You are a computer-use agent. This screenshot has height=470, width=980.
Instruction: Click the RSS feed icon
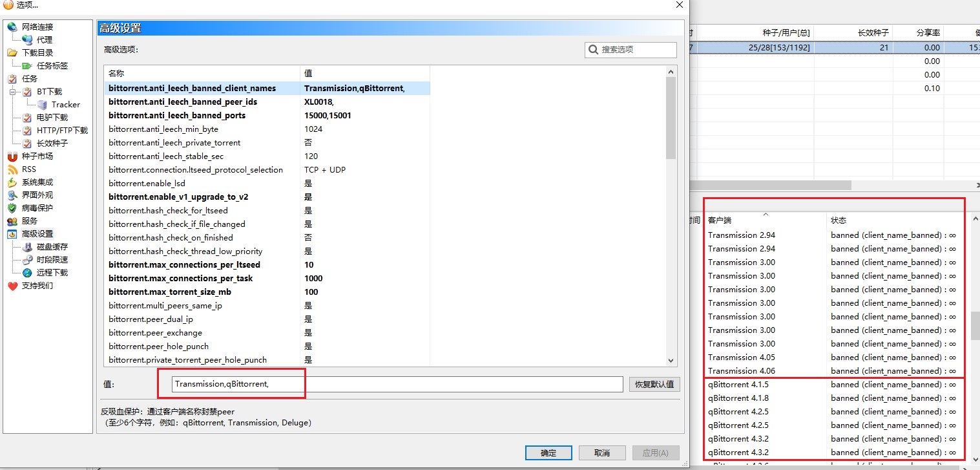tap(12, 169)
